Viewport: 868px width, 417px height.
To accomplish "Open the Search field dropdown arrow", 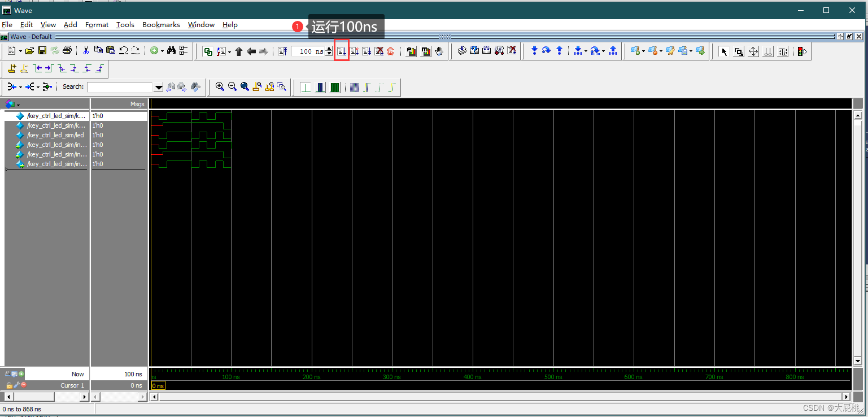I will click(159, 87).
